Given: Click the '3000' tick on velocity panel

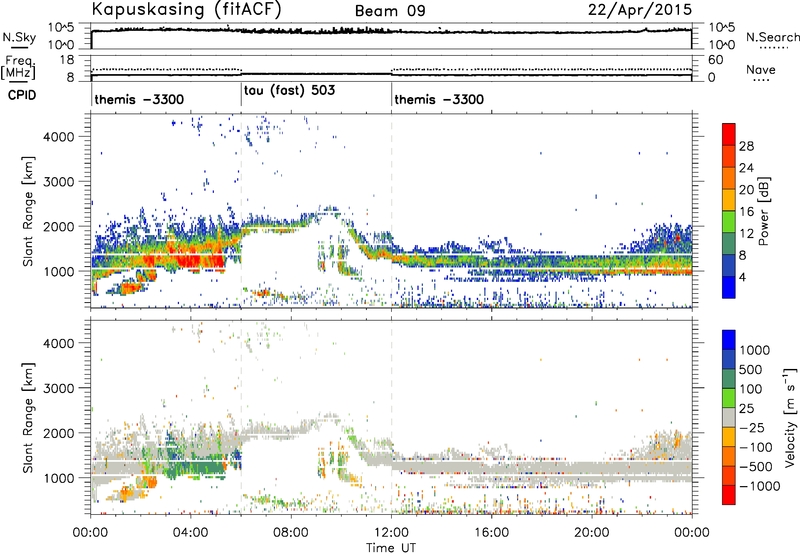Looking at the screenshot, I should coord(59,388).
